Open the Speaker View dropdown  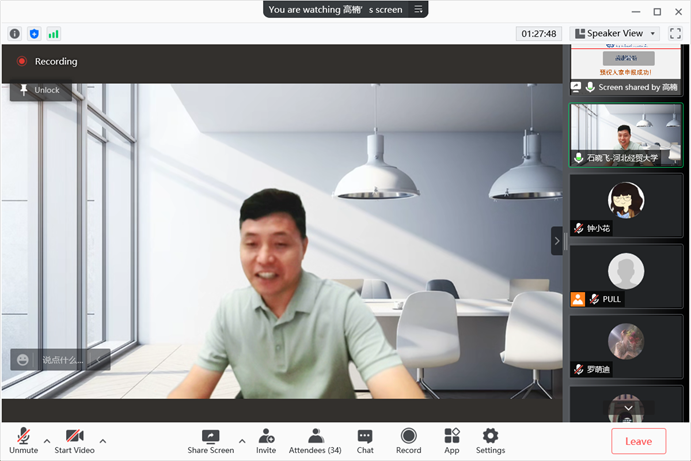pyautogui.click(x=614, y=33)
